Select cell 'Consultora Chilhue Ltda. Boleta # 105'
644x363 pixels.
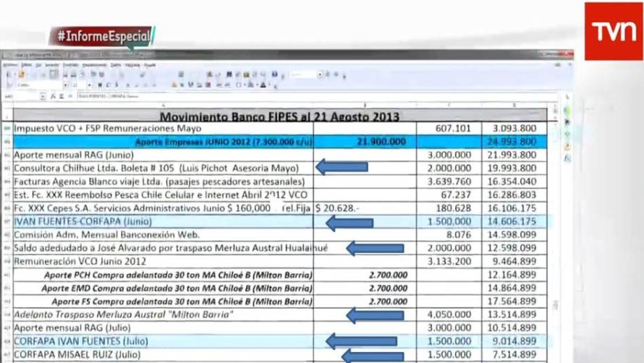[163, 168]
